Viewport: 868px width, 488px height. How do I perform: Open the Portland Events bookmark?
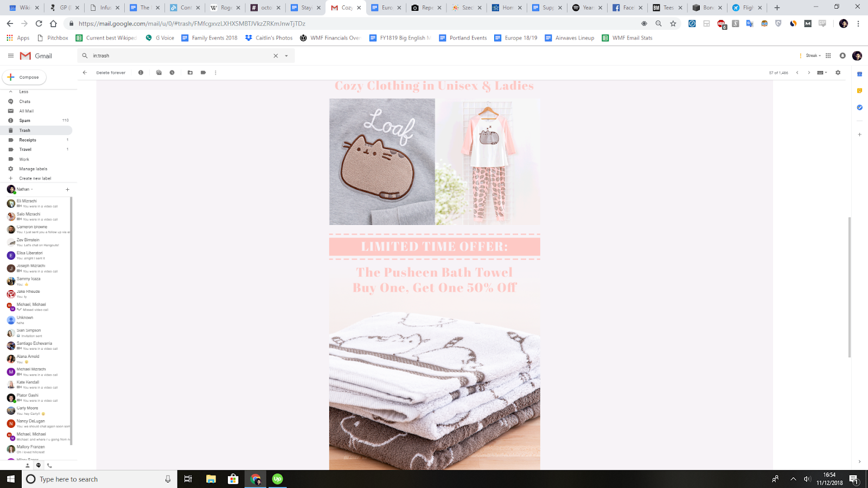click(x=463, y=38)
